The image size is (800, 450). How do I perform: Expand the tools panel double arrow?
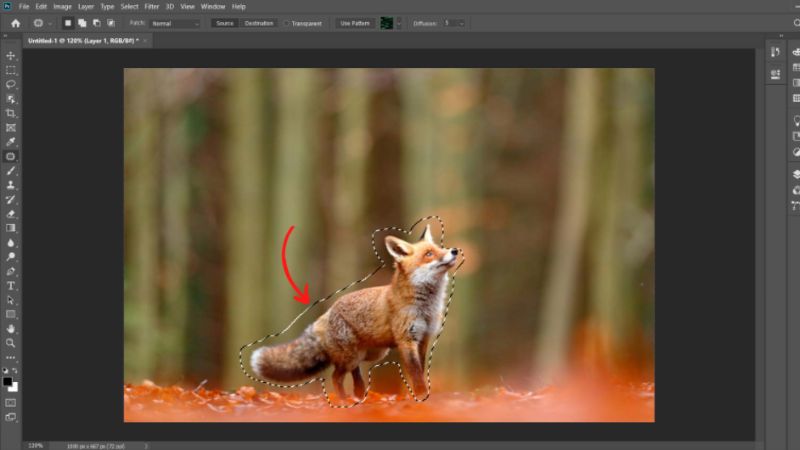(x=5, y=36)
